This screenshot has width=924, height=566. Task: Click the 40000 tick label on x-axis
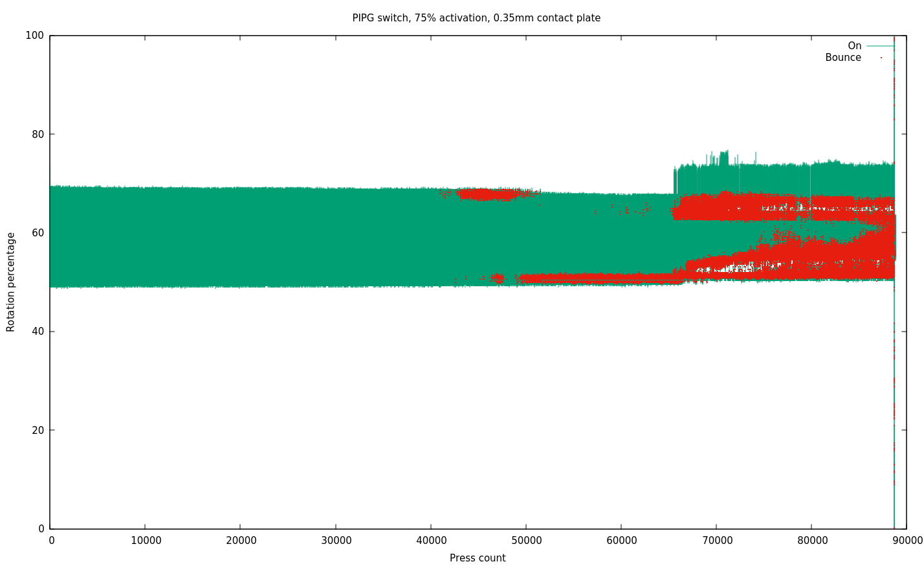(x=431, y=541)
